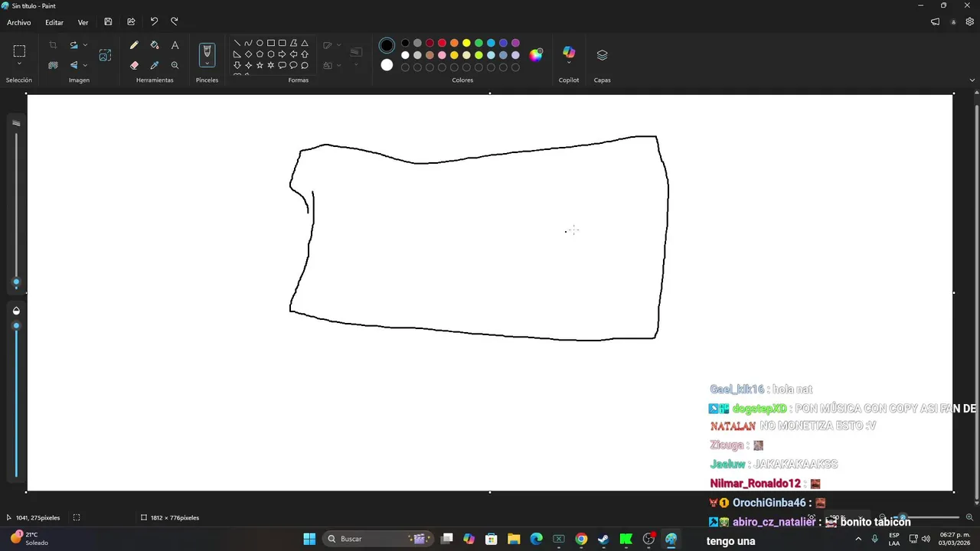Undo the last action
Image resolution: width=980 pixels, height=551 pixels.
154,22
